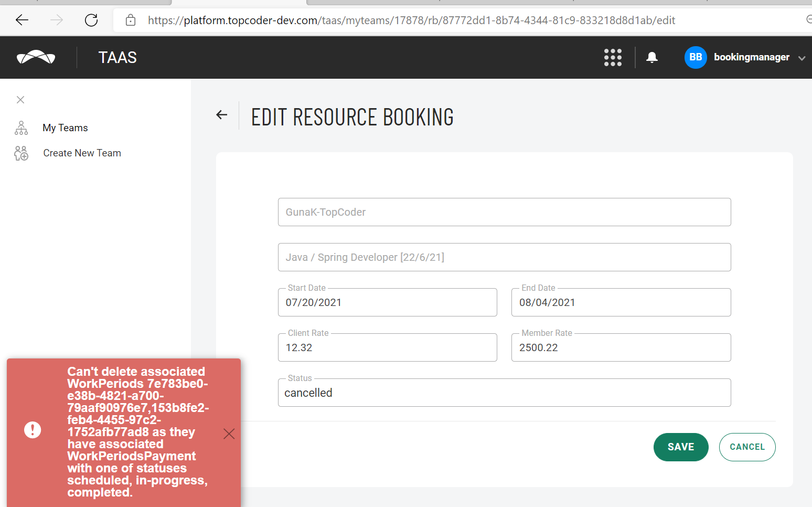The height and width of the screenshot is (507, 812).
Task: Collapse the navigation sidebar
Action: coord(20,100)
